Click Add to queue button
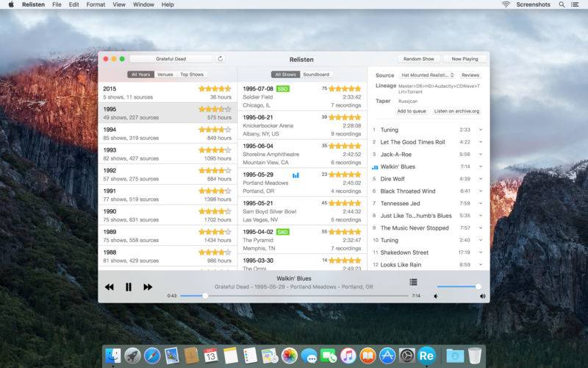 point(412,111)
